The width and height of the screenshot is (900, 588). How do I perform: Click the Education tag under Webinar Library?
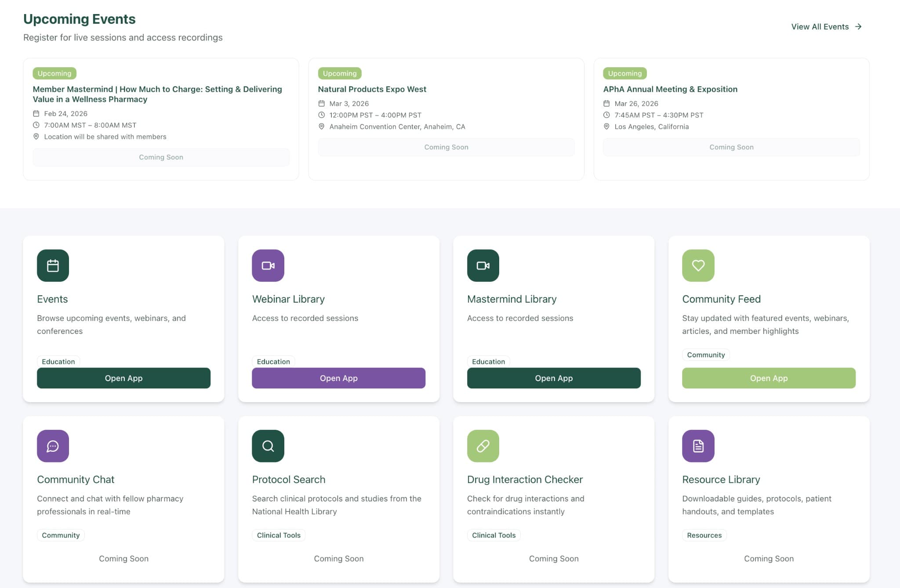(273, 361)
